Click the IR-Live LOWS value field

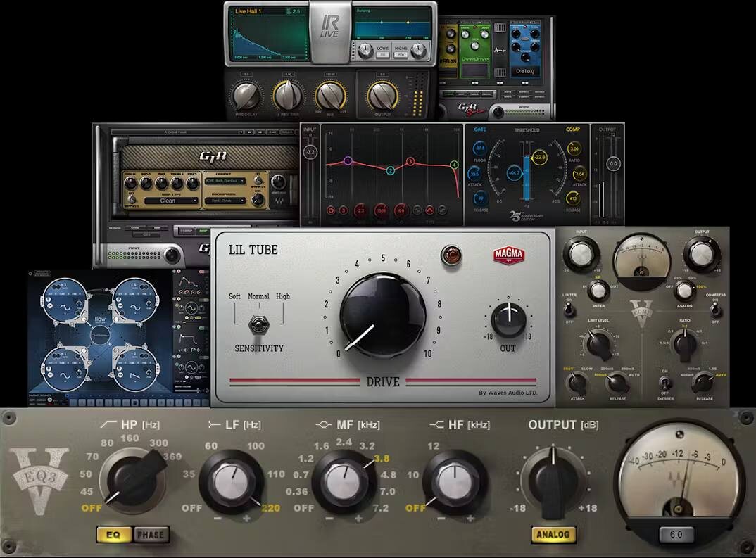(x=383, y=55)
